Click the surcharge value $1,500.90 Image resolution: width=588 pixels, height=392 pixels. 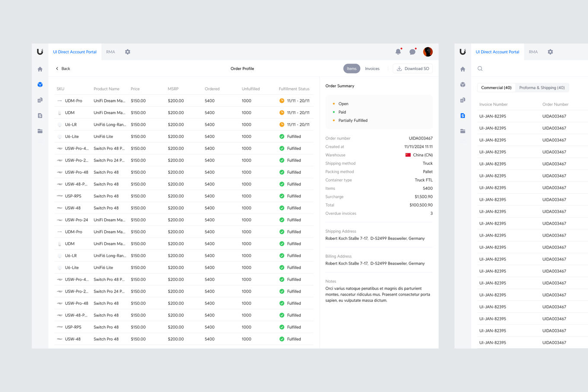tap(424, 197)
